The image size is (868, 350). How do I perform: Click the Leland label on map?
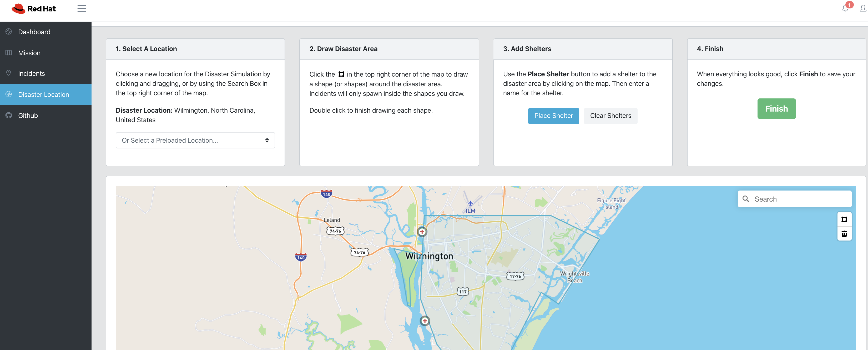[x=332, y=220]
